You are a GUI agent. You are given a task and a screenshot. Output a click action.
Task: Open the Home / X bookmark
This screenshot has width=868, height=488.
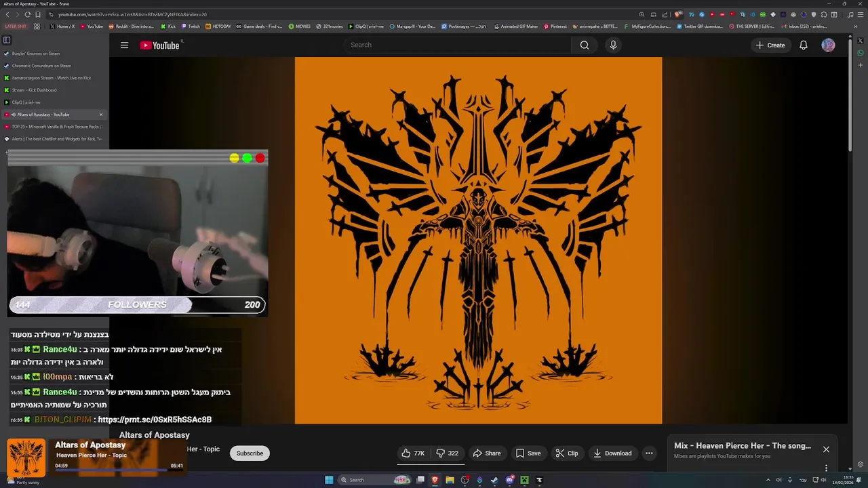click(62, 26)
